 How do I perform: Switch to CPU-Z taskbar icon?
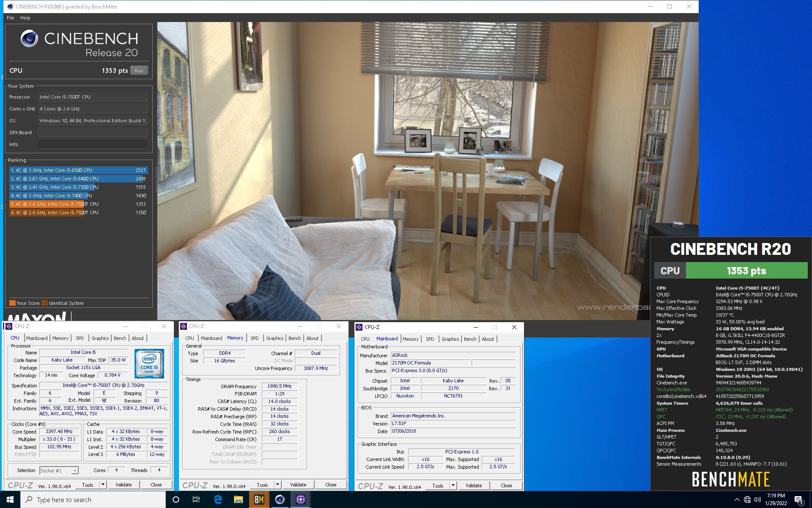tap(301, 500)
